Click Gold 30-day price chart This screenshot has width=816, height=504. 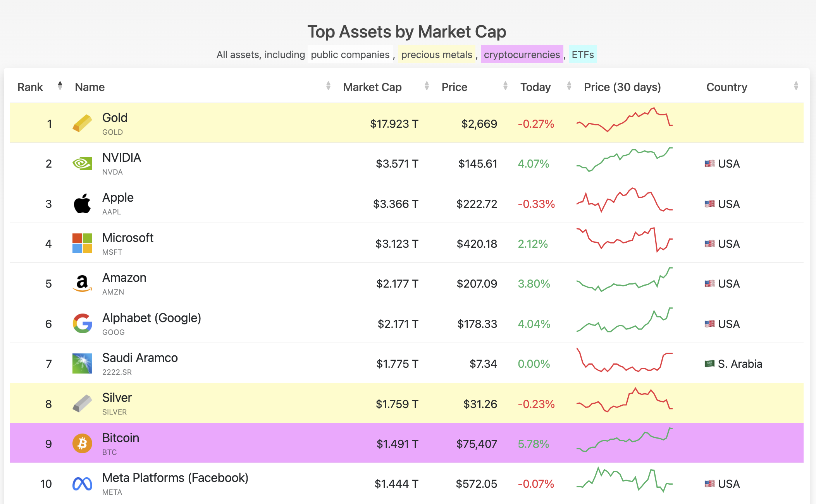625,120
